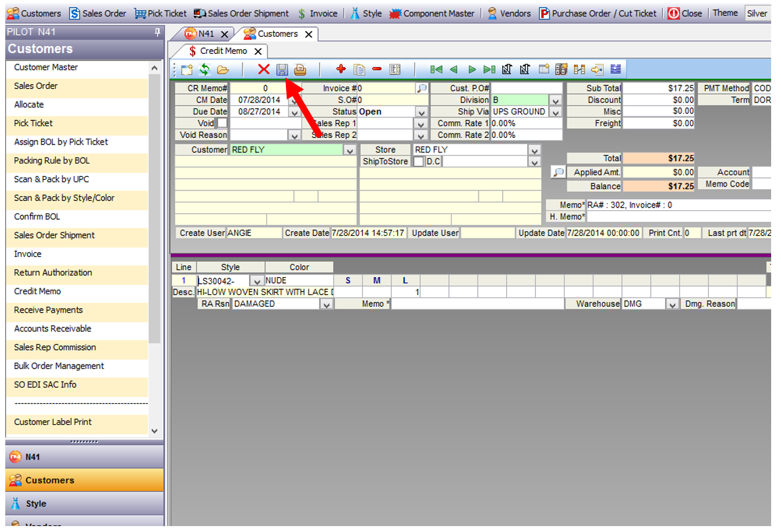Click the blue lines icon at the toolbar end
The height and width of the screenshot is (532, 781).
615,69
